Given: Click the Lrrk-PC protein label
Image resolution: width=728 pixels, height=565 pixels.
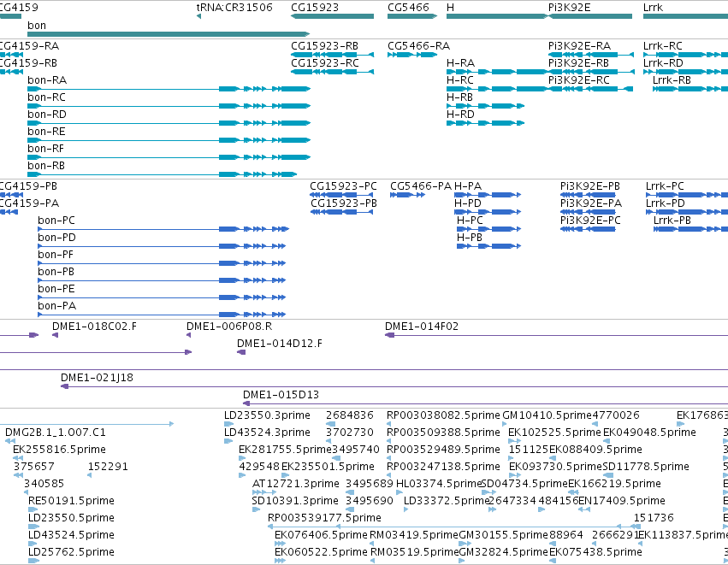Looking at the screenshot, I should [x=665, y=186].
